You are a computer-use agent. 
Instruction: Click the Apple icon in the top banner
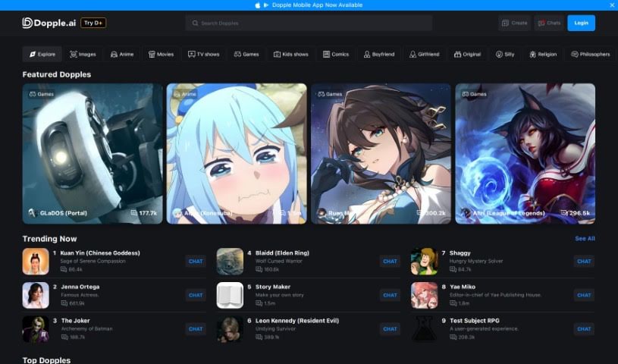tap(257, 5)
